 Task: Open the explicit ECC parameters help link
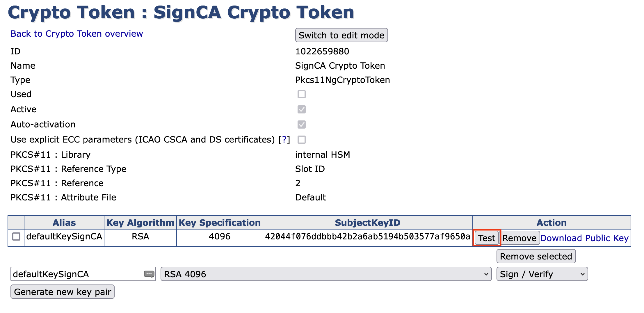click(x=284, y=139)
